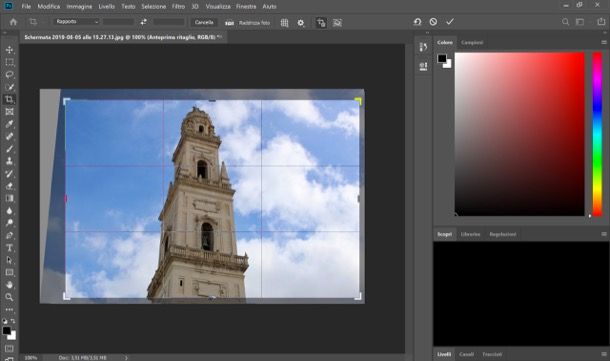
Task: Open the Filtro menu
Action: (x=179, y=7)
